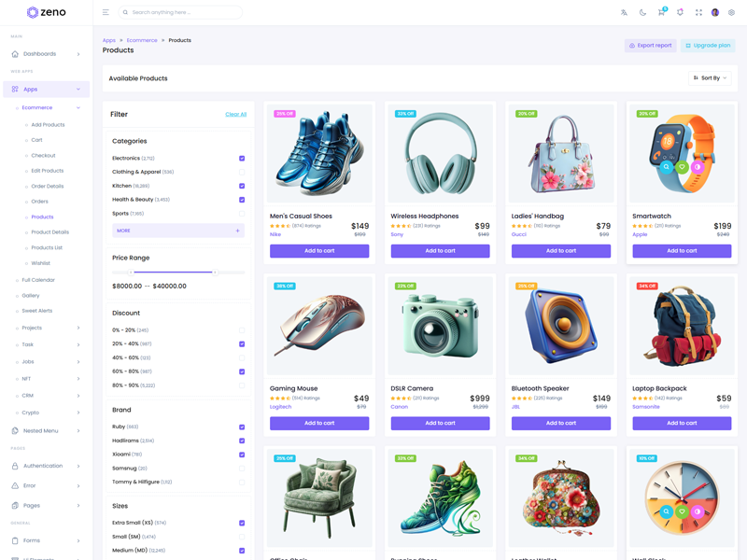
Task: Enable the Samsung brand filter checkbox
Action: (242, 469)
